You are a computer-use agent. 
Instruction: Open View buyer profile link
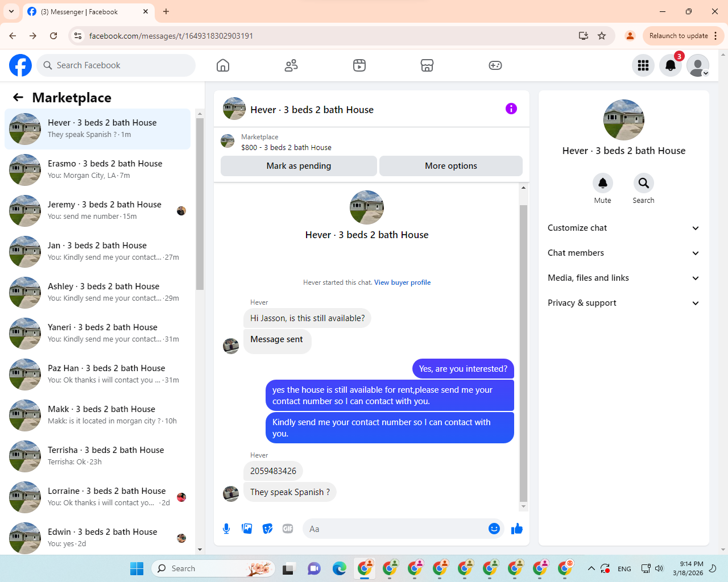[x=402, y=282]
